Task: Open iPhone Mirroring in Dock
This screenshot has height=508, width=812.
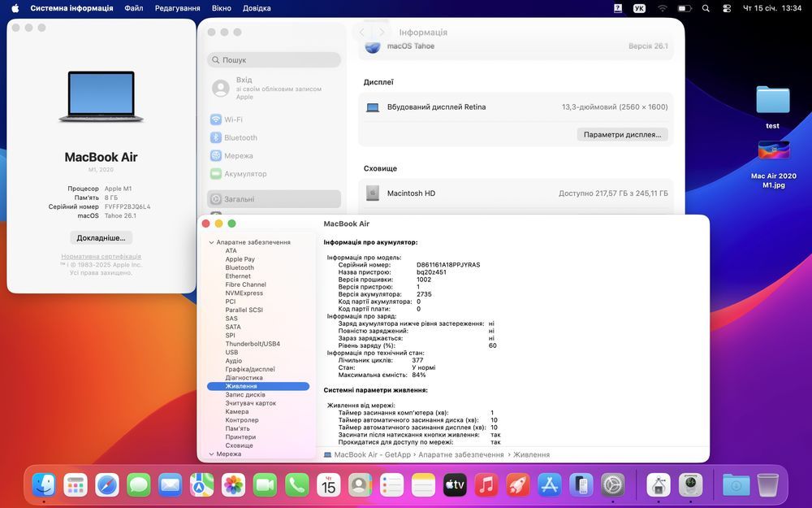Action: (581, 485)
